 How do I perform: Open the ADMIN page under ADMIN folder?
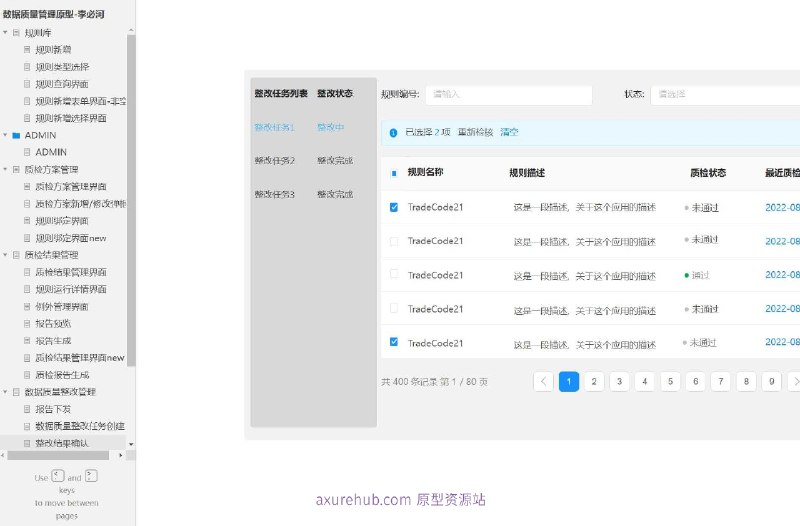point(51,152)
